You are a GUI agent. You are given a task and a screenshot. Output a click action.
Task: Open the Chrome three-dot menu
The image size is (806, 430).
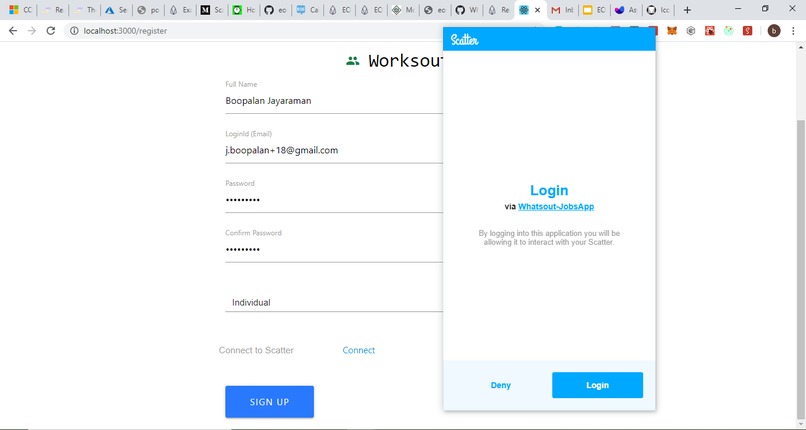point(794,31)
